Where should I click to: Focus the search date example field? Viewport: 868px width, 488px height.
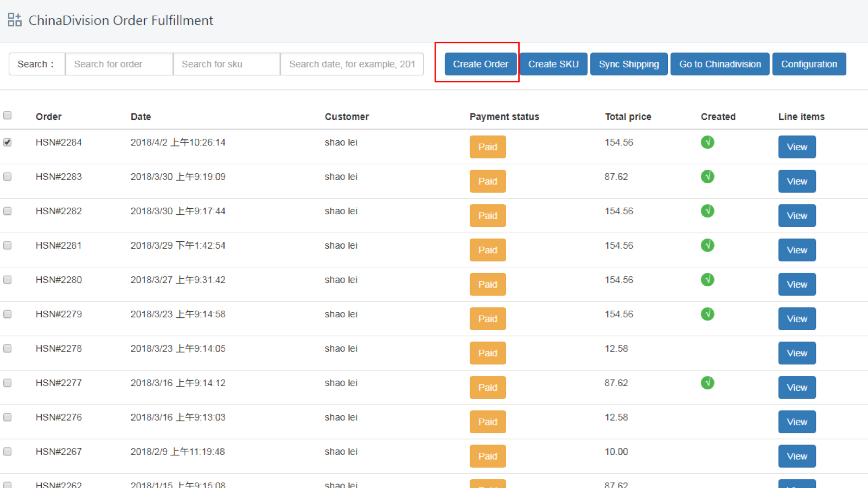352,63
